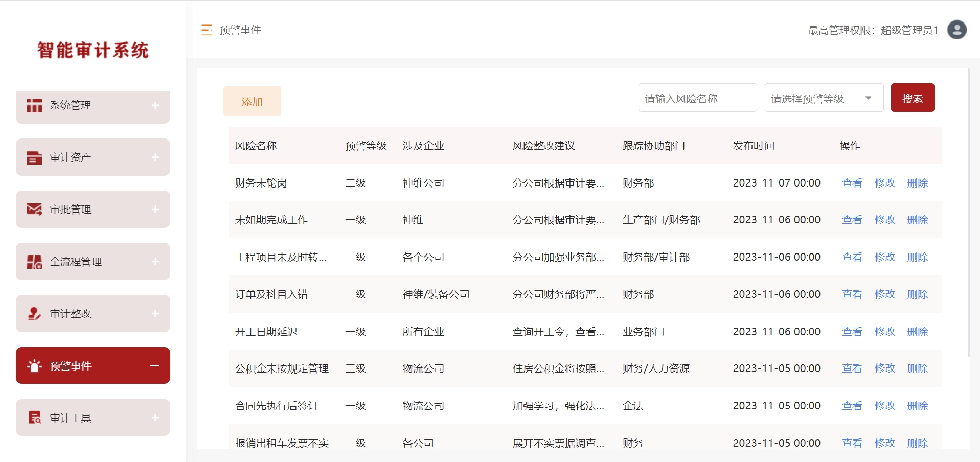Click the Warning Events alarm icon
The width and height of the screenshot is (980, 462).
tap(34, 366)
